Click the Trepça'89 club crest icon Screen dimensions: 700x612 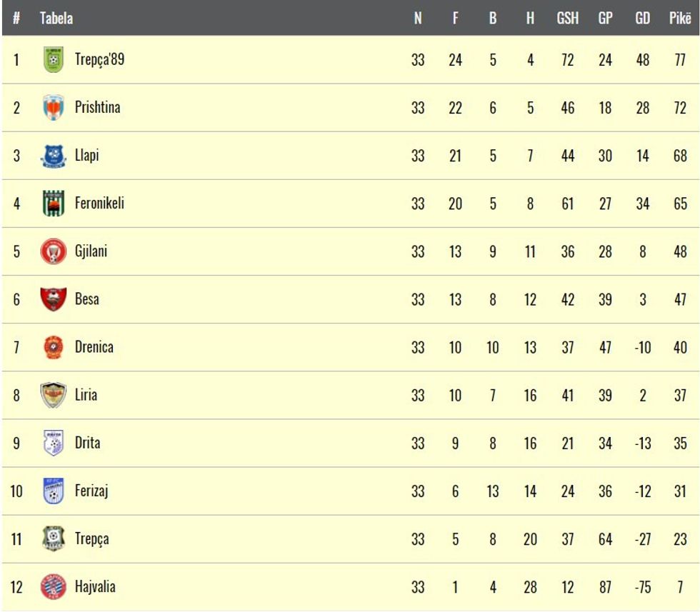click(x=53, y=60)
